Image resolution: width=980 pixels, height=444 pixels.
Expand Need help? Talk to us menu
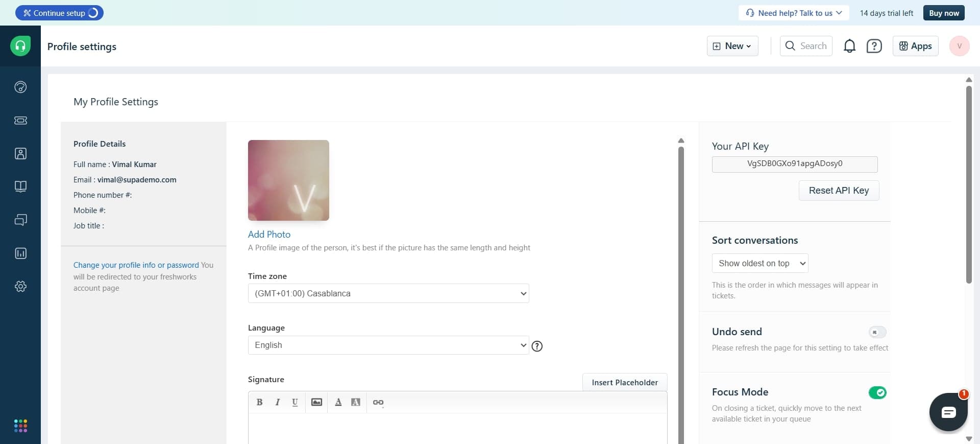[x=794, y=13]
